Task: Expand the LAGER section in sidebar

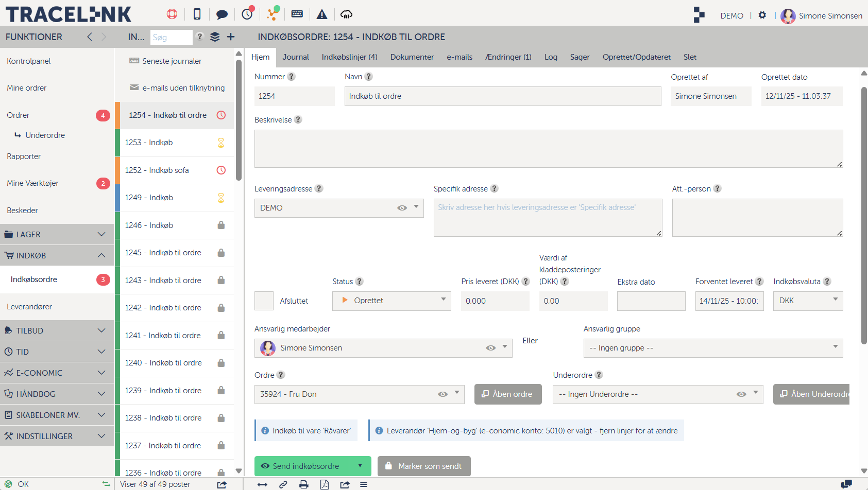Action: [x=57, y=235]
